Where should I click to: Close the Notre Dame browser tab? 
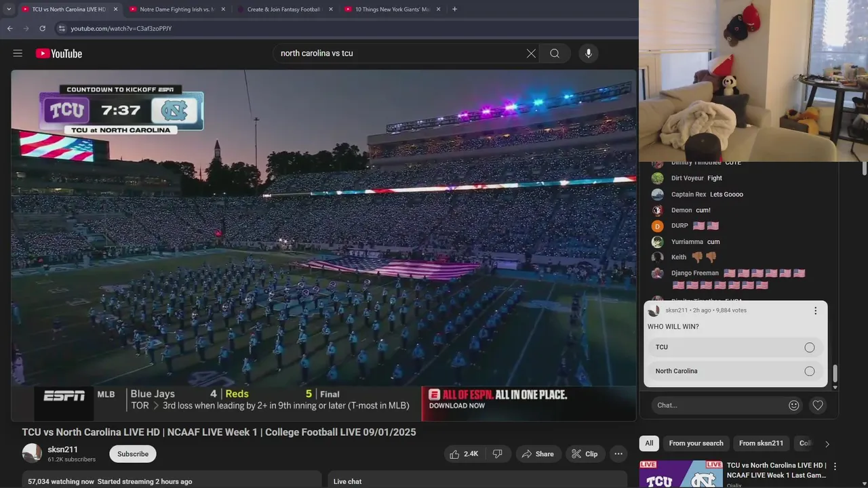click(223, 9)
